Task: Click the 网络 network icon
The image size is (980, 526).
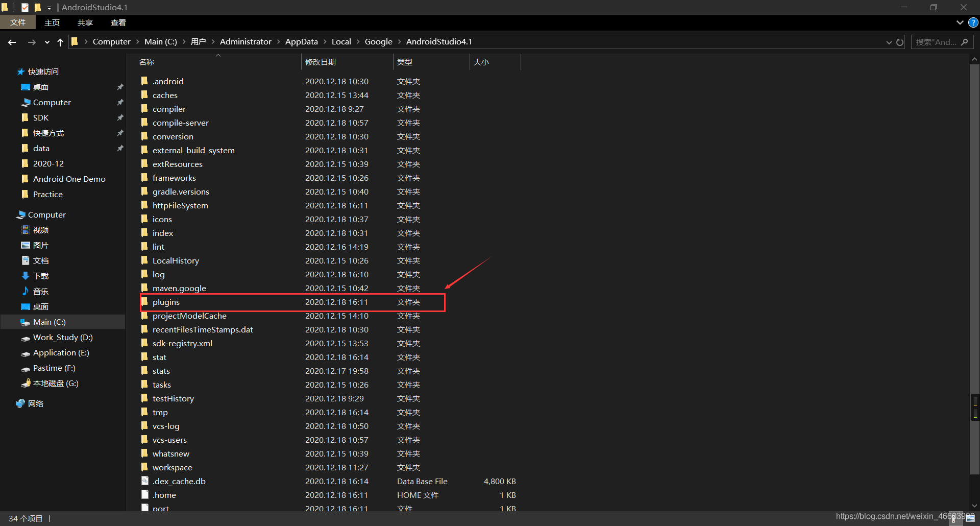Action: click(20, 403)
